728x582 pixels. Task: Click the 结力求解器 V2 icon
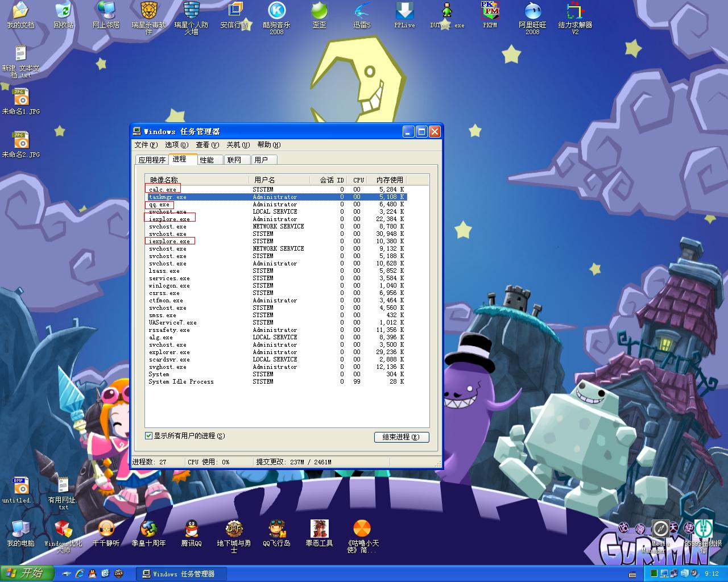coord(576,18)
